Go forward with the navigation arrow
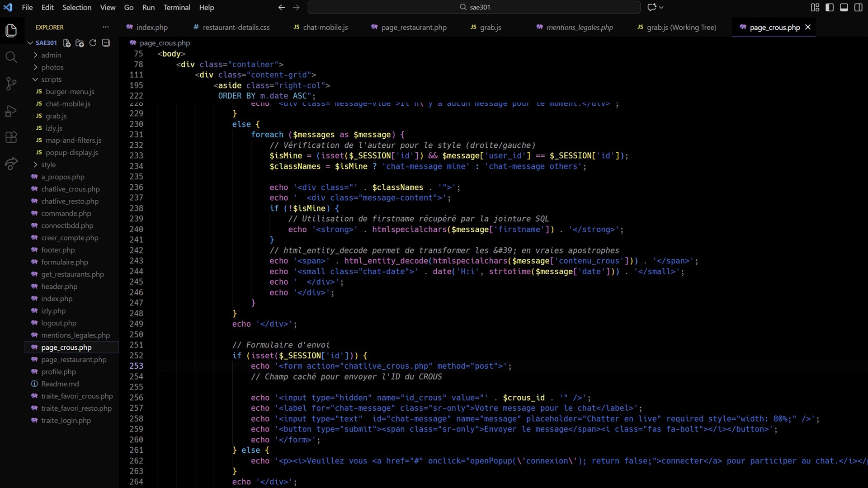This screenshot has height=488, width=868. [x=296, y=7]
